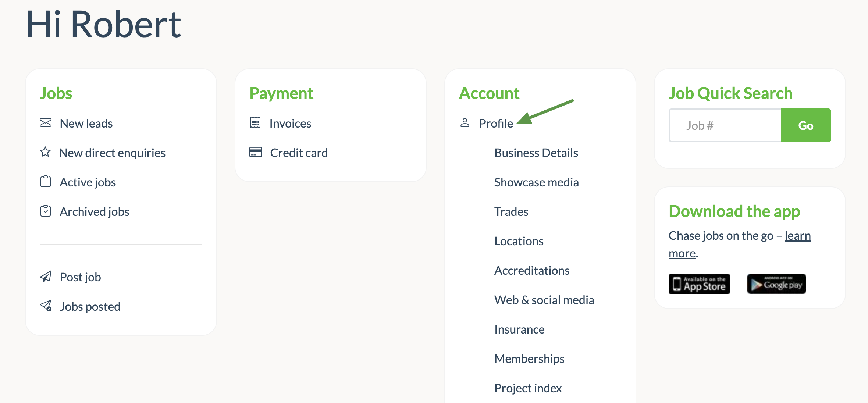This screenshot has width=868, height=403.
Task: Focus the Job # search field
Action: coord(725,126)
